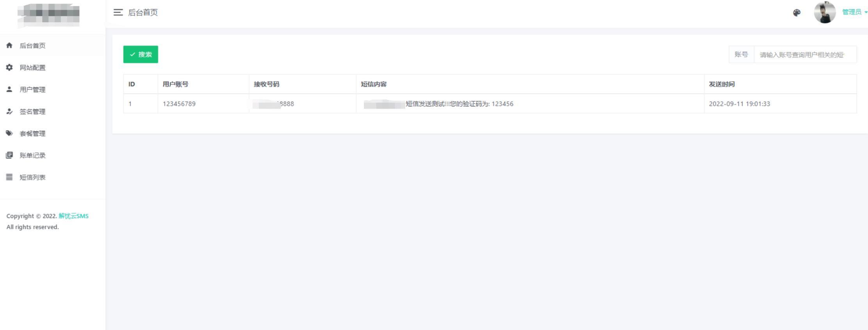Click the tags icon for 套餐管理
The height and width of the screenshot is (330, 868).
point(9,133)
